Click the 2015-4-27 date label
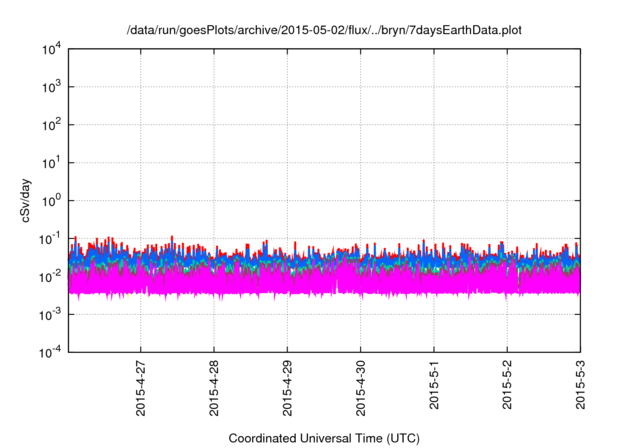Viewport: 640px width, 448px height. (x=140, y=388)
